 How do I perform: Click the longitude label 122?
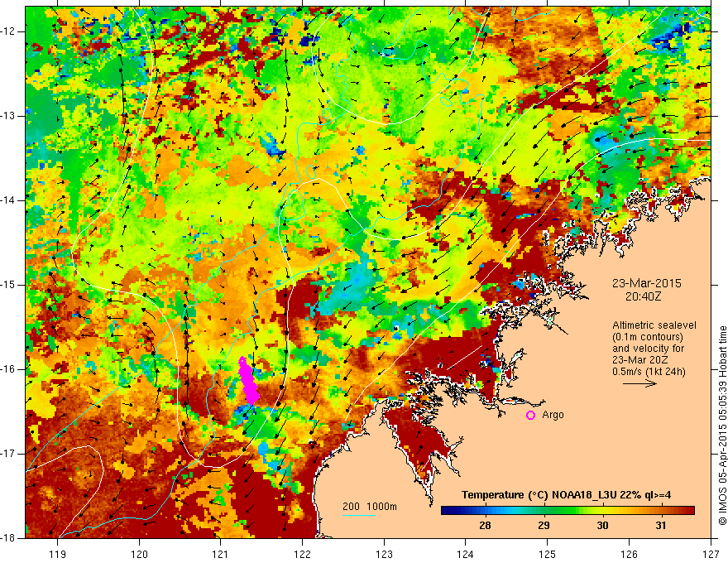302,555
